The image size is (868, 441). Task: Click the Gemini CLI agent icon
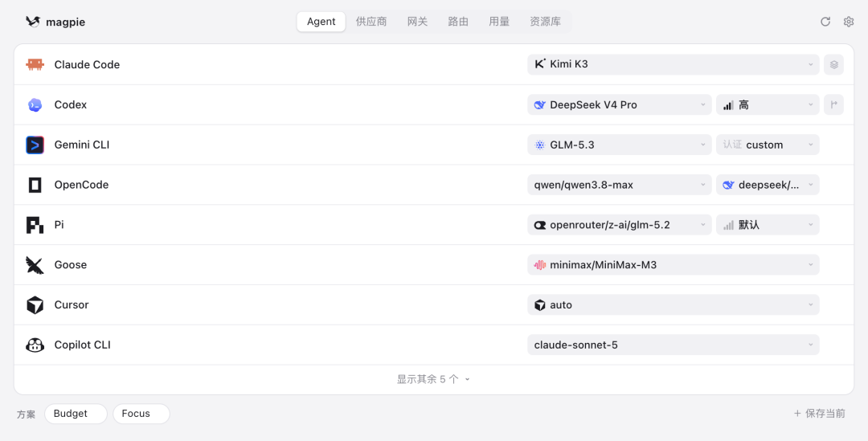(35, 145)
